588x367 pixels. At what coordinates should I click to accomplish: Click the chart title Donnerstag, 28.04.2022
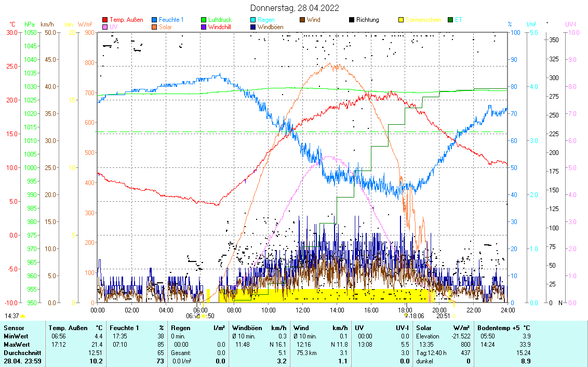294,8
